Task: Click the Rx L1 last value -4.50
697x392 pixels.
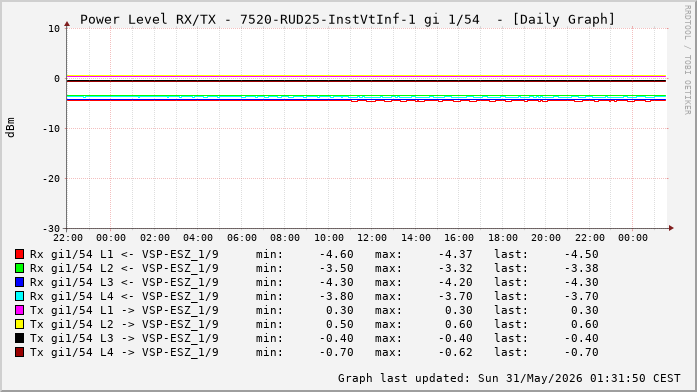Action: (581, 254)
